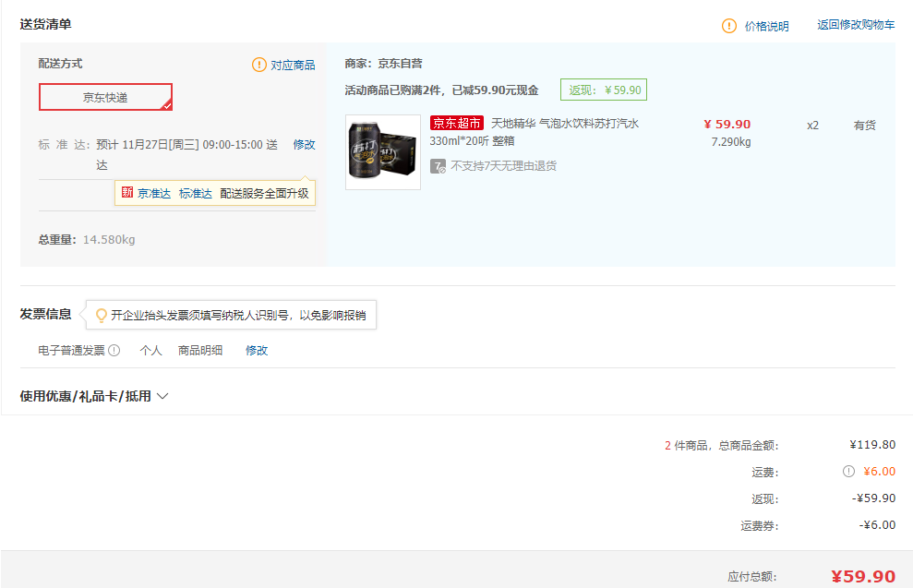This screenshot has width=913, height=588.
Task: Click the info icon beside 运费
Action: (x=848, y=472)
